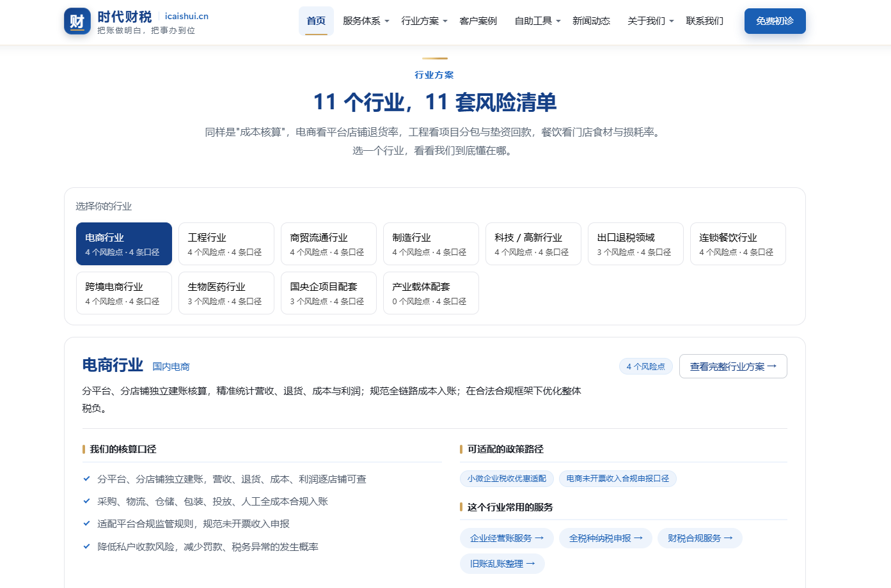Switch to 商贸流通行业 tab

point(329,244)
